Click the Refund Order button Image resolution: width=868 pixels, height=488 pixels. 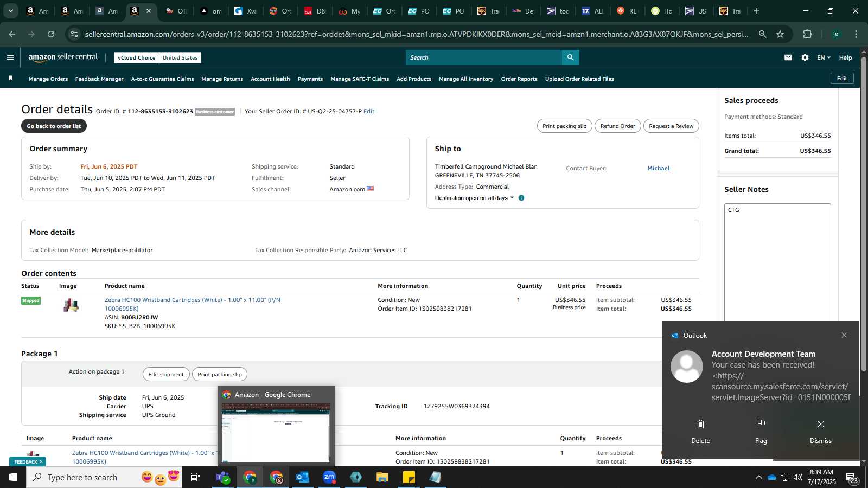pos(617,126)
